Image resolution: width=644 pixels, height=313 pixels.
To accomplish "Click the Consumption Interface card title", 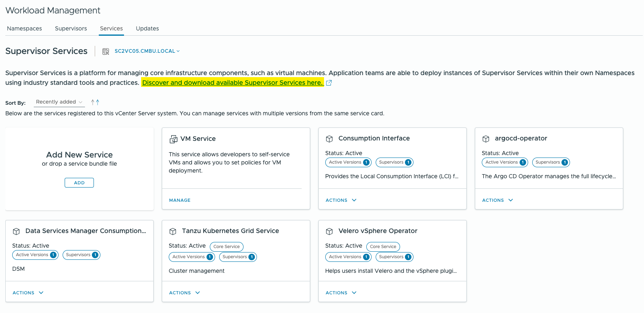I will click(x=374, y=138).
